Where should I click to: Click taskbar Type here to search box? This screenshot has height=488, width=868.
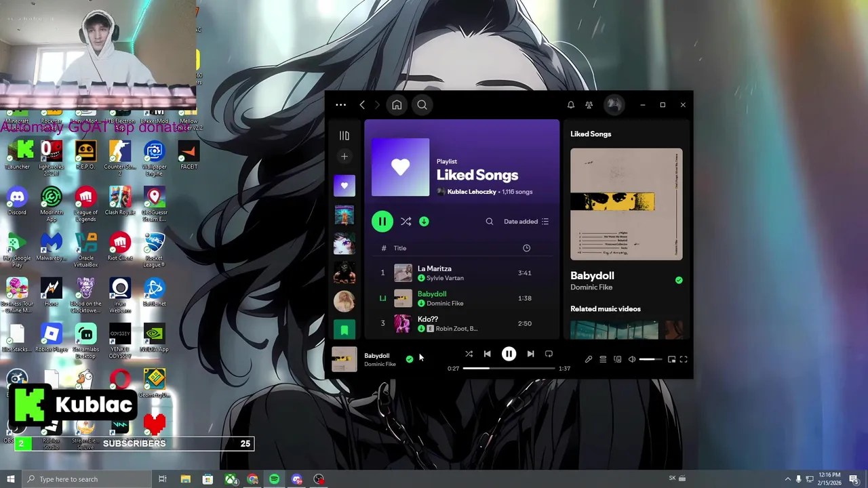click(x=86, y=479)
